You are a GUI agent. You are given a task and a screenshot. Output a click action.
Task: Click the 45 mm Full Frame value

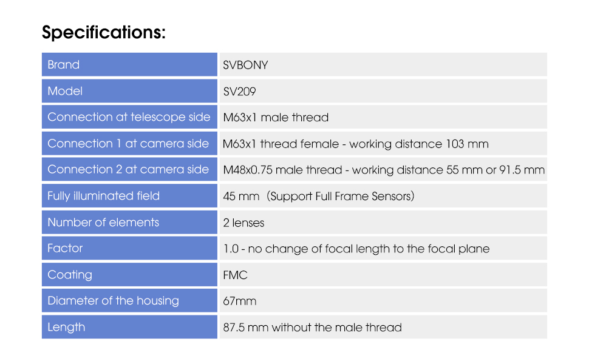point(318,196)
